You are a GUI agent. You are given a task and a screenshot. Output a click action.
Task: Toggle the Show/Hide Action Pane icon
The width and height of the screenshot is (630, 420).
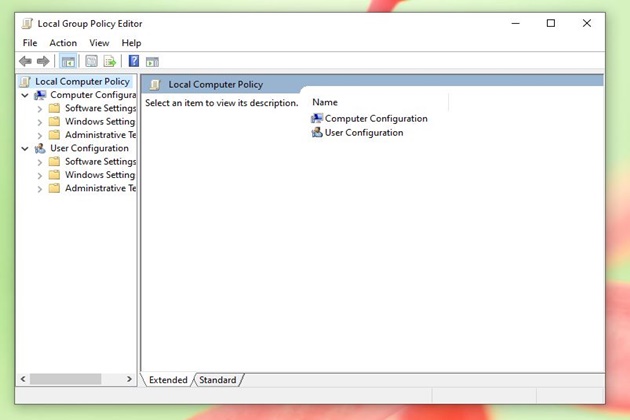click(152, 61)
